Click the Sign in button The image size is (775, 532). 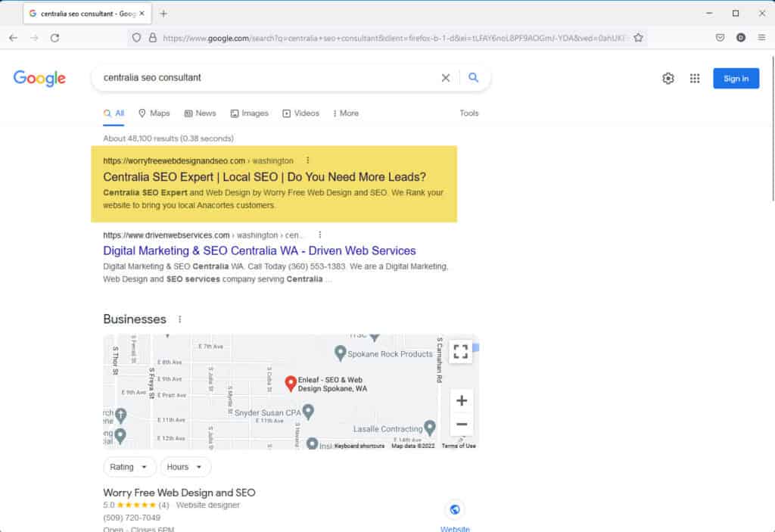tap(736, 78)
